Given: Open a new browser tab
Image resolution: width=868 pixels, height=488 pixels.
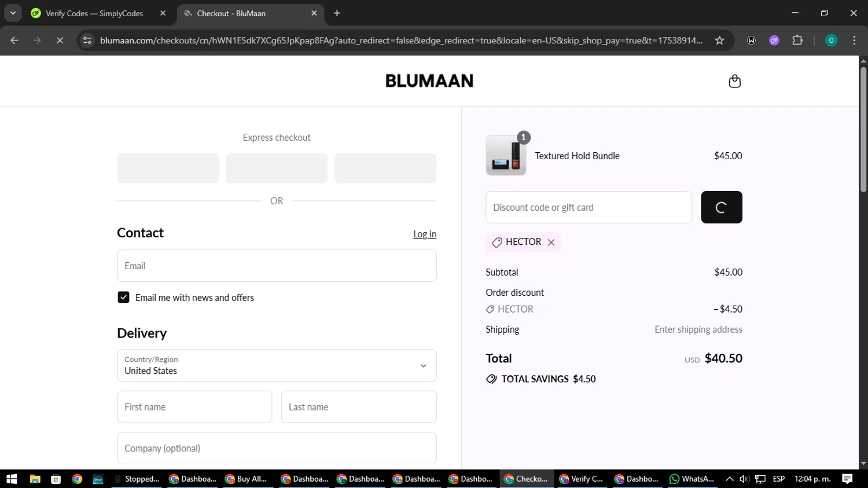Looking at the screenshot, I should point(337,13).
